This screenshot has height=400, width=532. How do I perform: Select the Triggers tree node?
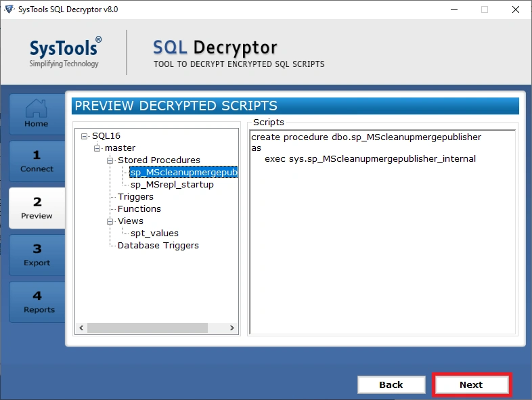(135, 197)
